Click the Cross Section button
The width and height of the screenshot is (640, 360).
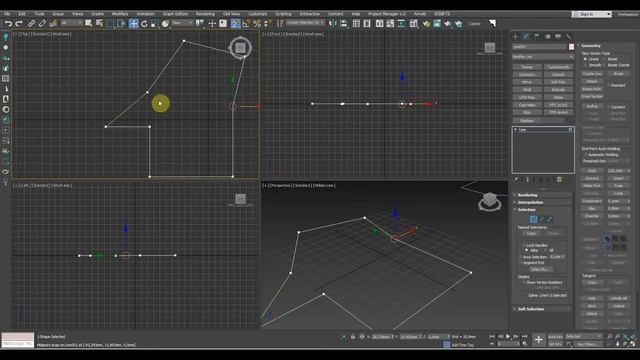tap(592, 96)
